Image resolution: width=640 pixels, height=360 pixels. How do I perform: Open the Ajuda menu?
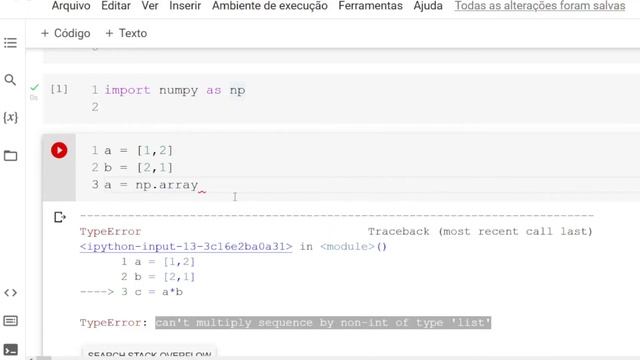428,6
